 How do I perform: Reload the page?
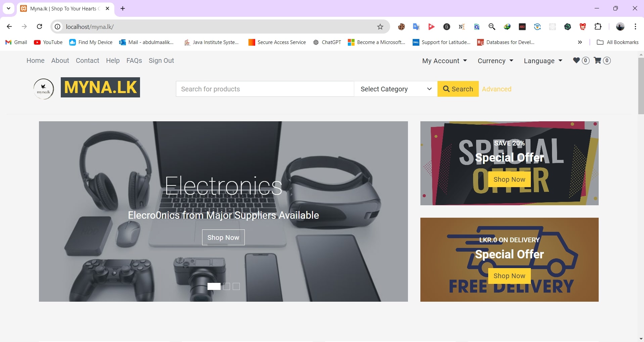39,27
